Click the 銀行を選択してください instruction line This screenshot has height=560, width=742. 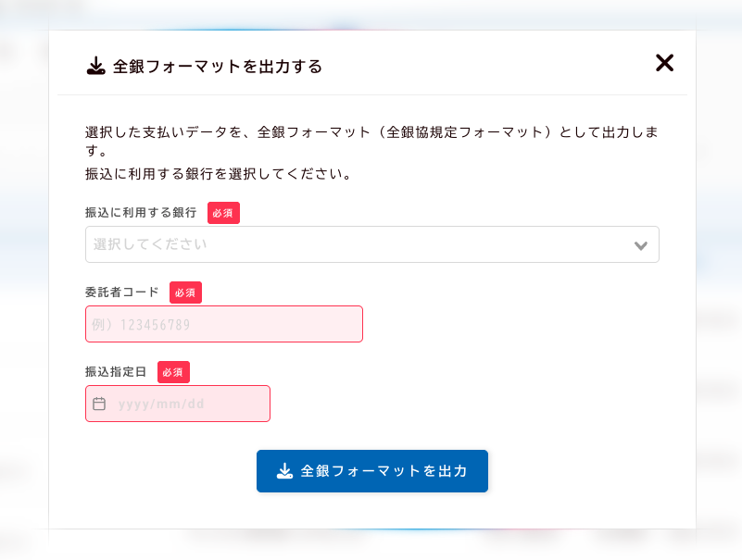218,174
